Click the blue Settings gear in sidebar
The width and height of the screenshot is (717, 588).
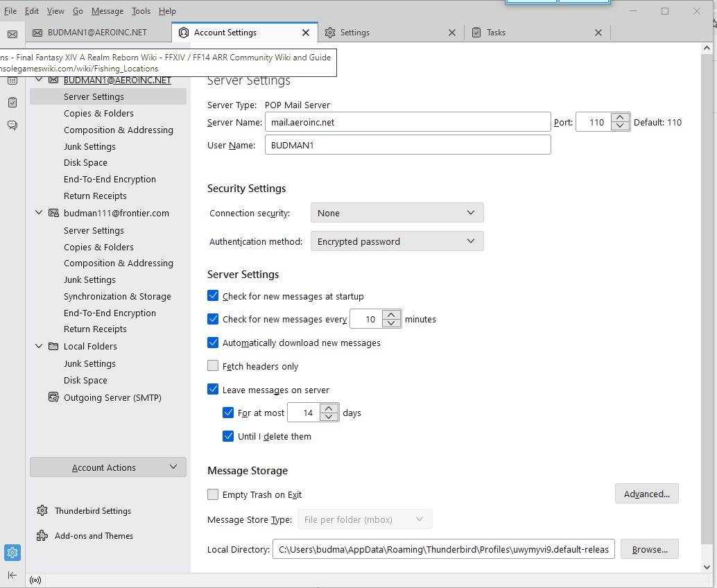[x=12, y=553]
